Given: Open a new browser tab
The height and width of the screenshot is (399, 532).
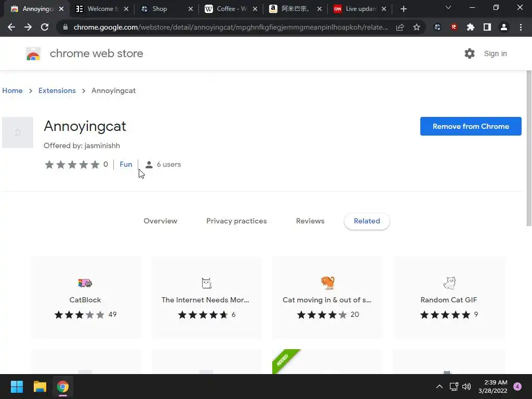Looking at the screenshot, I should click(x=403, y=9).
